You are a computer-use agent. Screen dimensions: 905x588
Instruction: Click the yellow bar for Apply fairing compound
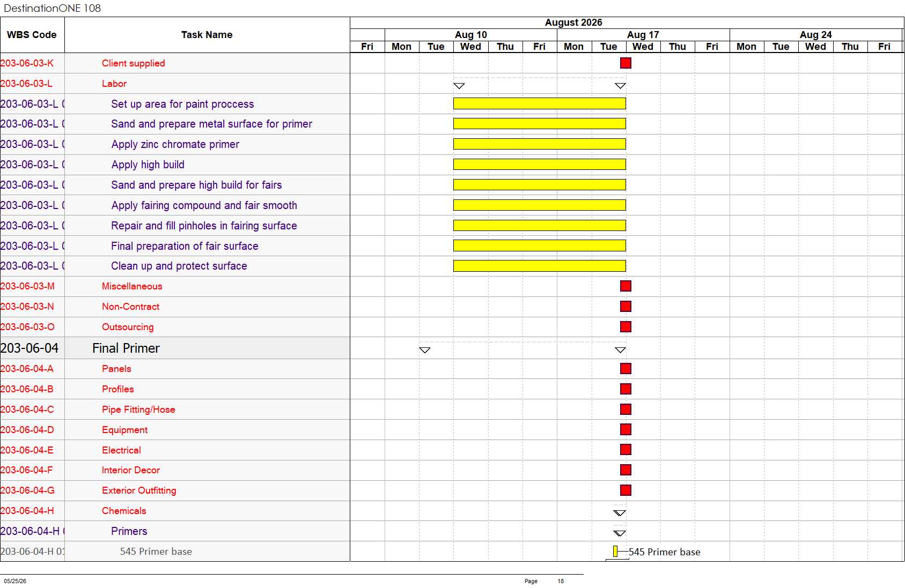tap(540, 205)
